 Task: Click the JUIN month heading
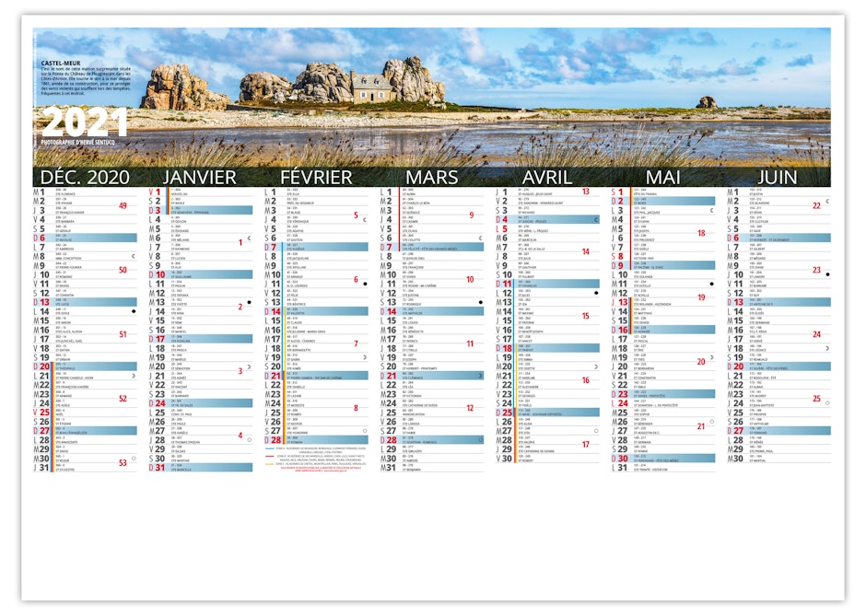tap(778, 177)
